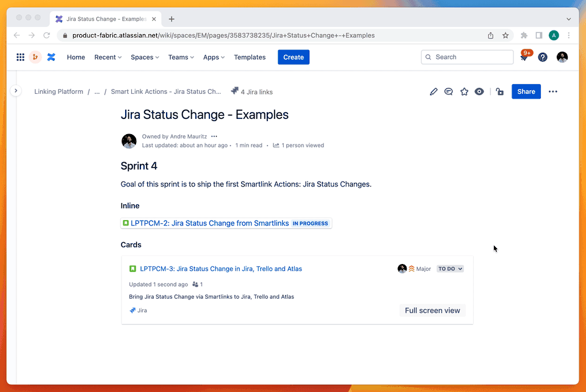Open page comments icon
This screenshot has width=586, height=392.
pos(449,91)
